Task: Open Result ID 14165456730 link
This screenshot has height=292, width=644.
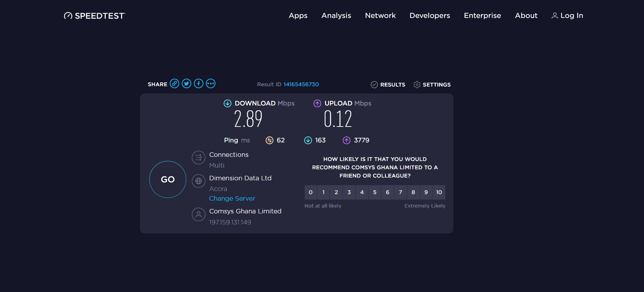Action: coord(301,84)
